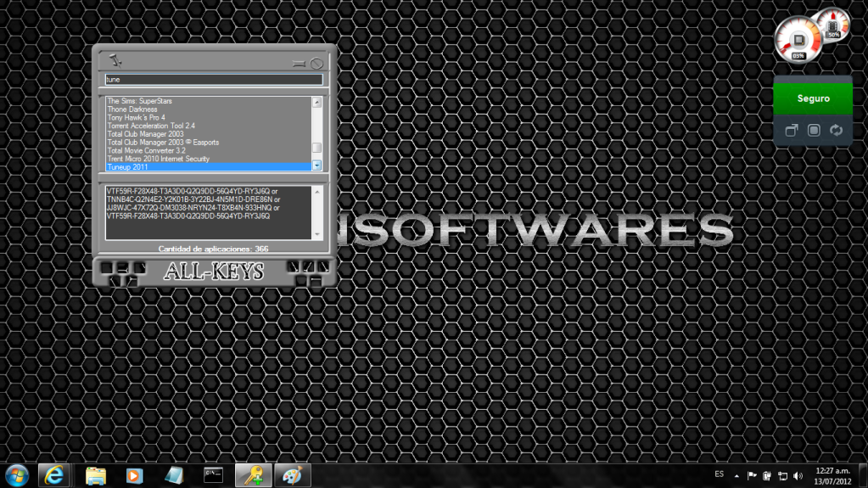Click the key starting with TNNB4C
Viewport: 868px width, 488px height.
point(189,199)
